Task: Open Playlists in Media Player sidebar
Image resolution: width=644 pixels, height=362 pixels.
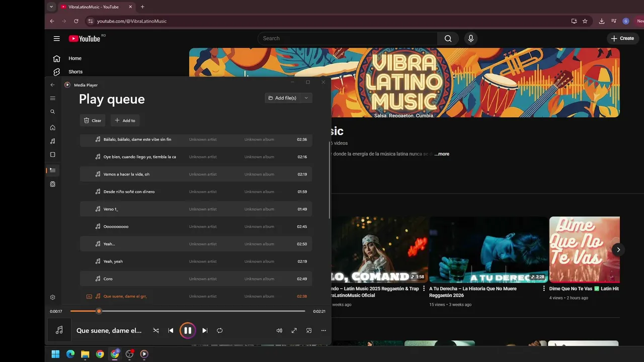Action: (52, 185)
